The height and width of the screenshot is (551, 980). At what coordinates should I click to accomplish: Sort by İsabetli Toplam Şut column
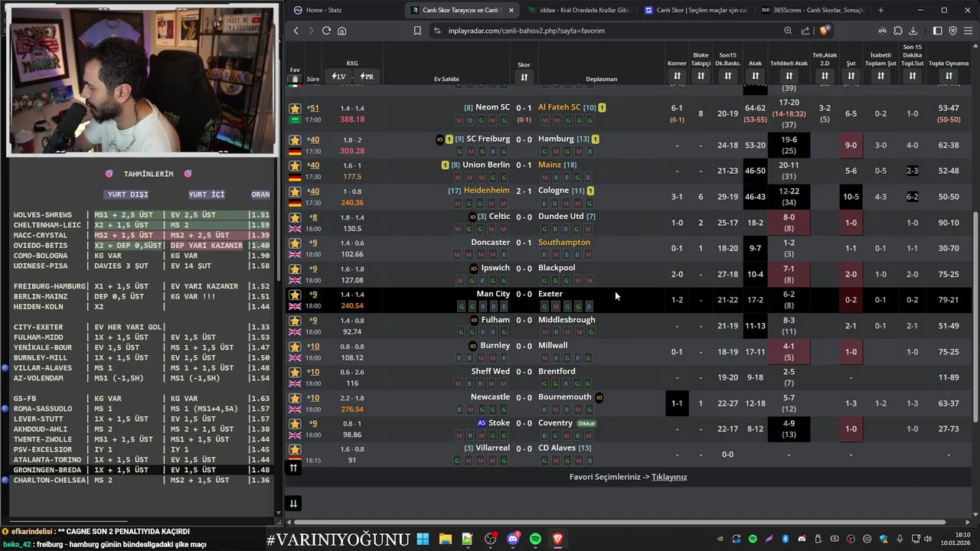pos(880,76)
